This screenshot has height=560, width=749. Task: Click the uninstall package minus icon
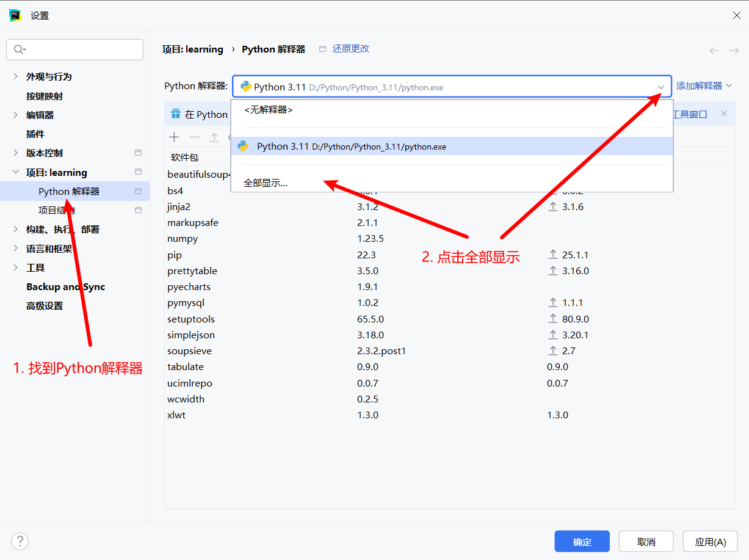point(194,137)
